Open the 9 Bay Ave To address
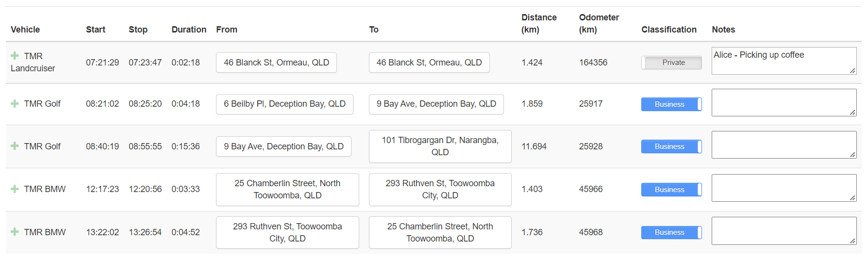Image resolution: width=868 pixels, height=258 pixels. tap(436, 104)
